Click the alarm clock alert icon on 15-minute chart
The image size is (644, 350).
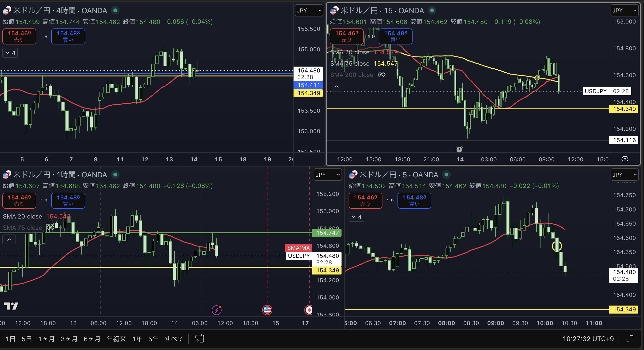click(x=459, y=149)
